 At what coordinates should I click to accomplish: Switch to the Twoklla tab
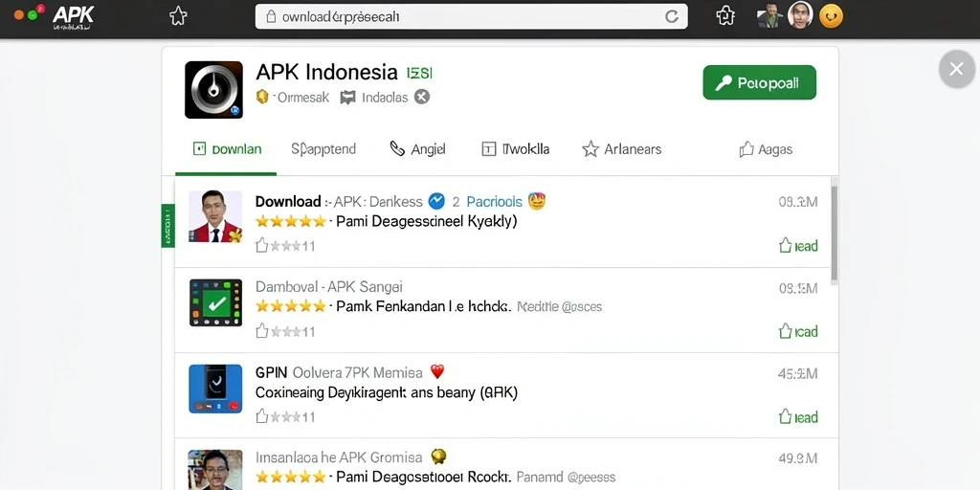(516, 149)
